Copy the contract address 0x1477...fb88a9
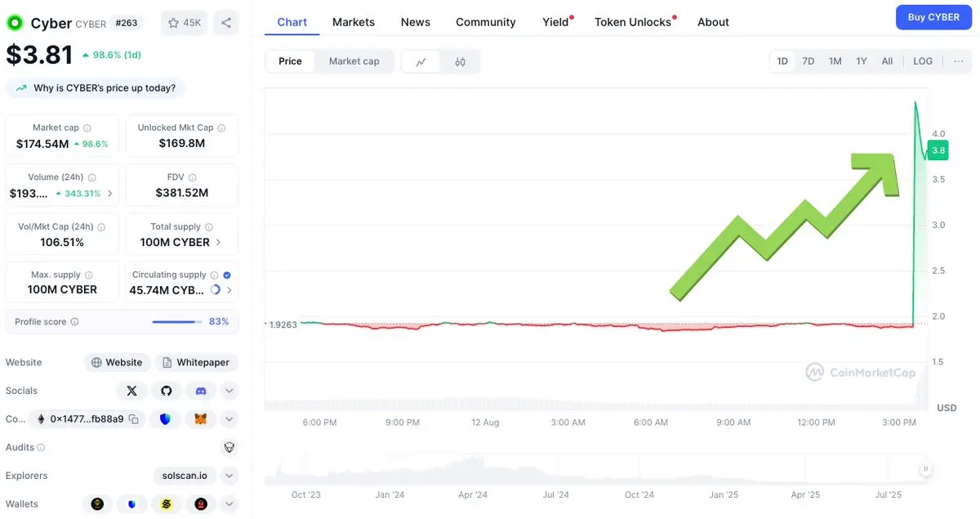 pos(133,419)
